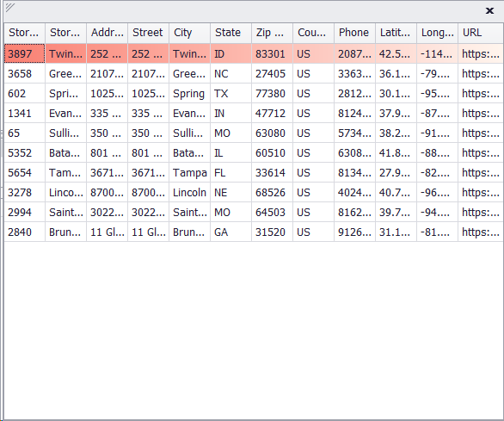
Task: Click the https URL cell in row 5654
Action: click(481, 173)
